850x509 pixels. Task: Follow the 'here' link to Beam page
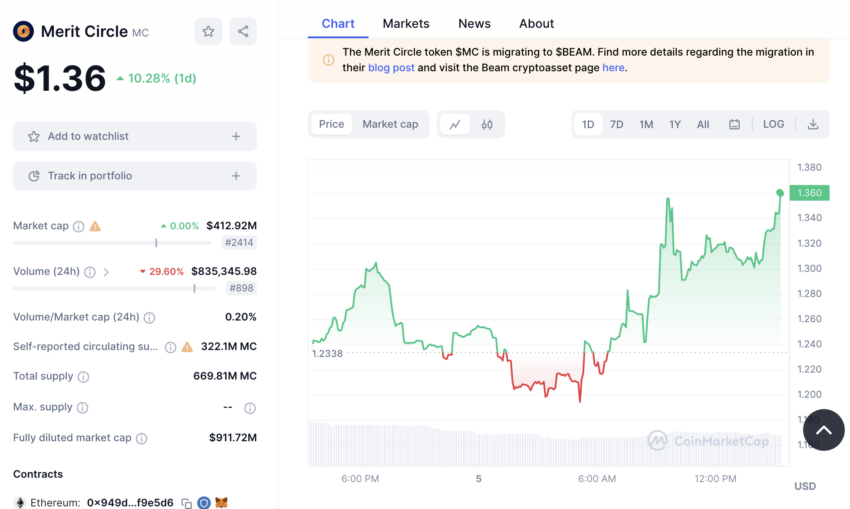pyautogui.click(x=613, y=68)
